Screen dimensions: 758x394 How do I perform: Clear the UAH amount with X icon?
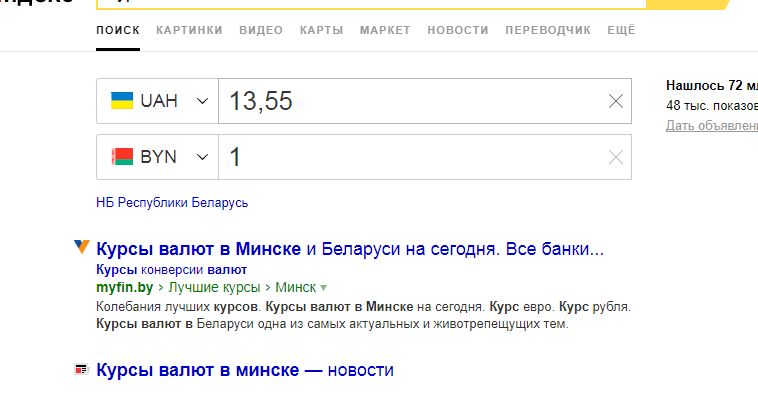click(x=615, y=101)
